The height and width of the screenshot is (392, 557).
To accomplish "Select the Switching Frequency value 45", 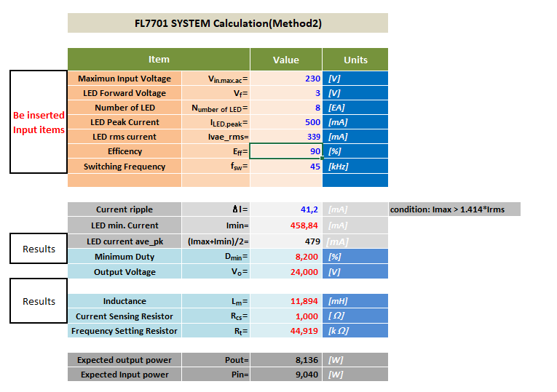I will (x=286, y=166).
